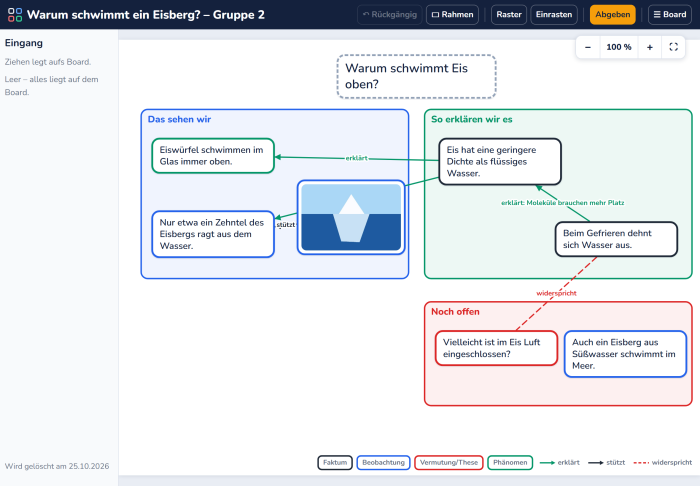Viewport: 700px width, 486px height.
Task: Zoom in with the plus button
Action: tap(650, 47)
